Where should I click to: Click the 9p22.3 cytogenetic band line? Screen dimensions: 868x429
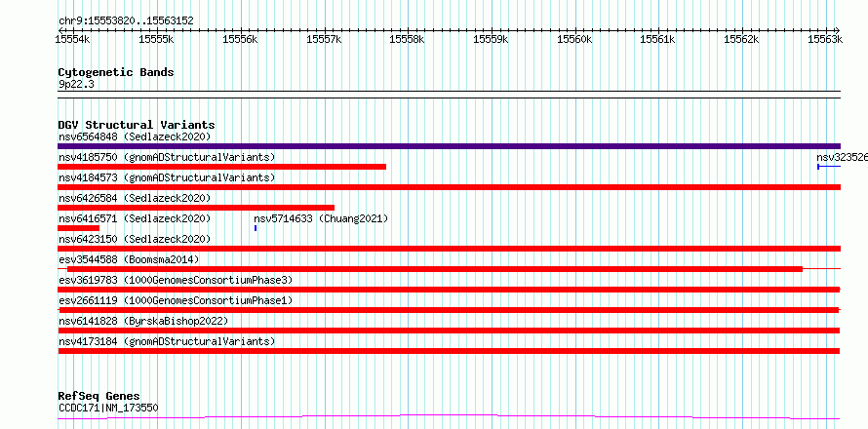(449, 95)
